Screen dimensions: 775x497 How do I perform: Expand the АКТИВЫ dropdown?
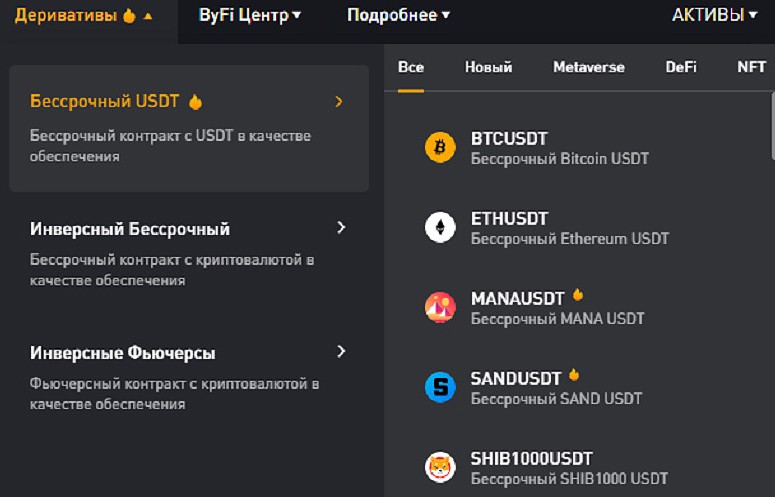tap(714, 16)
